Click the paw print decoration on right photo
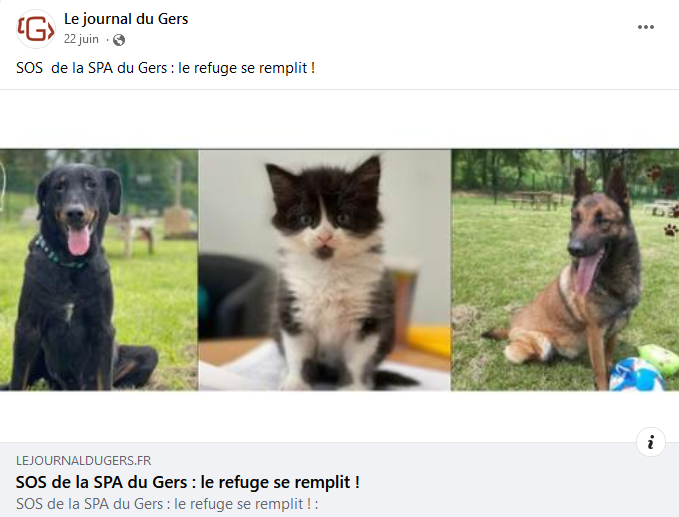Viewport: 679px width, 517px height. [x=670, y=229]
